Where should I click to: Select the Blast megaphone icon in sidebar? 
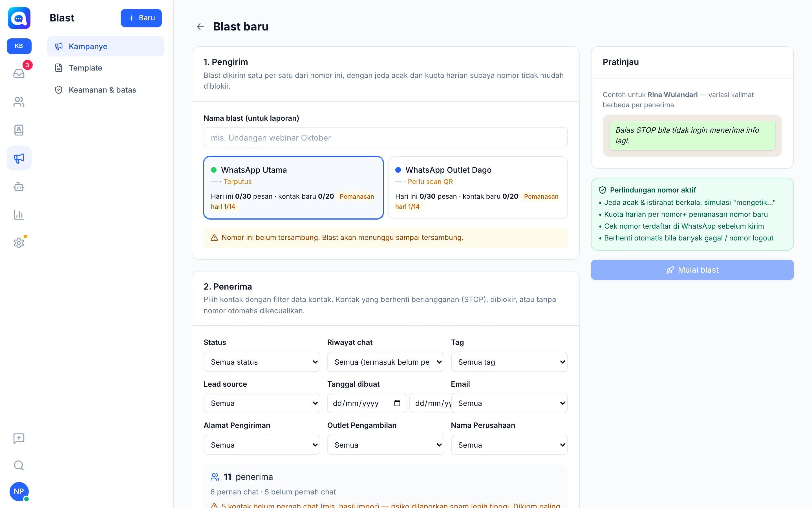[x=19, y=158]
